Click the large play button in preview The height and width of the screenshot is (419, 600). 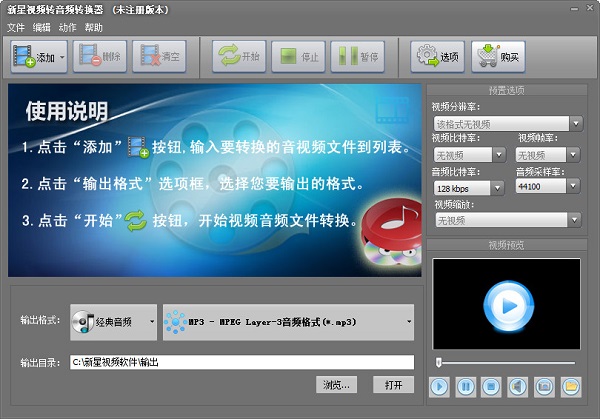click(x=504, y=302)
